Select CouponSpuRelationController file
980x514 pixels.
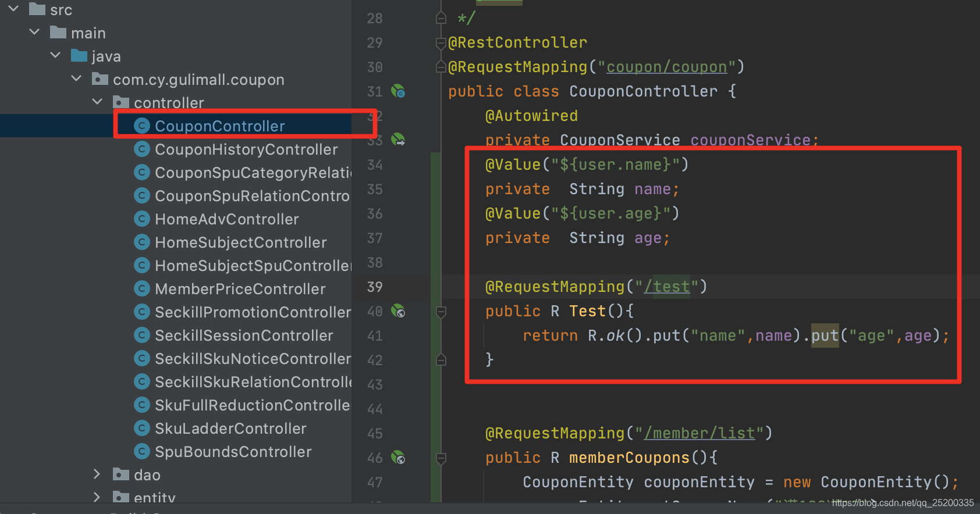pyautogui.click(x=253, y=195)
